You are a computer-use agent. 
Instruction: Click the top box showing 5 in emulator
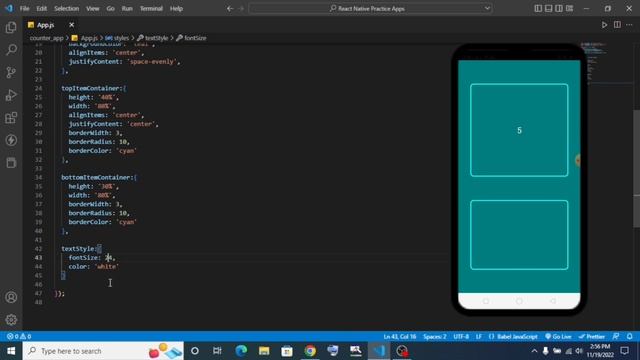(x=519, y=130)
